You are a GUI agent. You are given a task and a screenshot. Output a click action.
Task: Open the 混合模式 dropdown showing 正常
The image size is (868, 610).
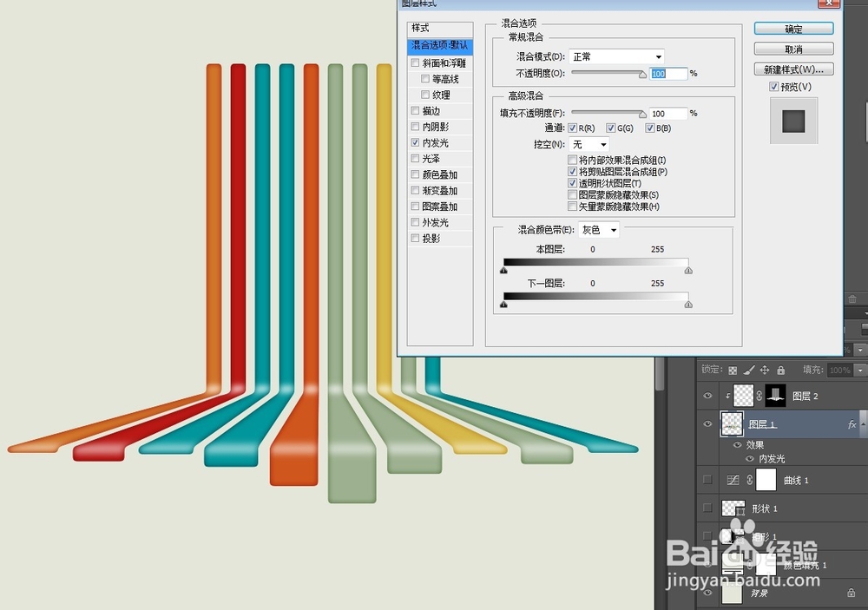click(x=616, y=56)
